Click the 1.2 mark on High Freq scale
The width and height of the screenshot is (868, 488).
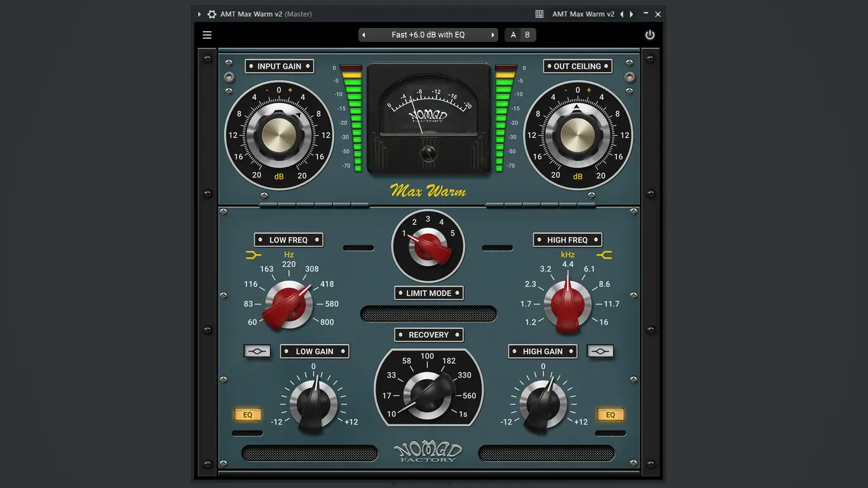[531, 322]
